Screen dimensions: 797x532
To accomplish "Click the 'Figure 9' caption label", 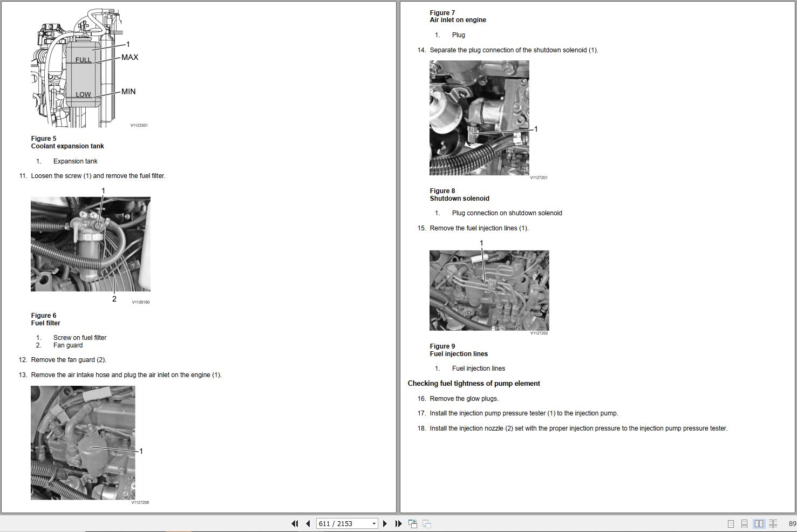I will pos(442,346).
